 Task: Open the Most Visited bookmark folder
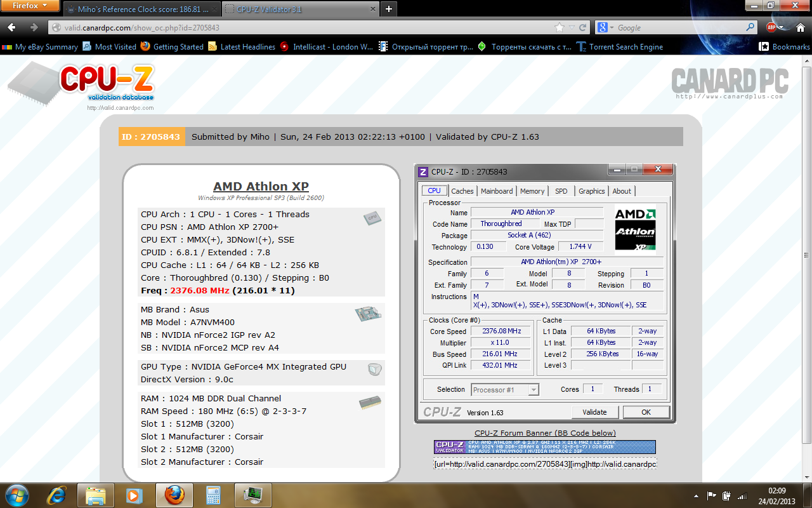(x=110, y=46)
